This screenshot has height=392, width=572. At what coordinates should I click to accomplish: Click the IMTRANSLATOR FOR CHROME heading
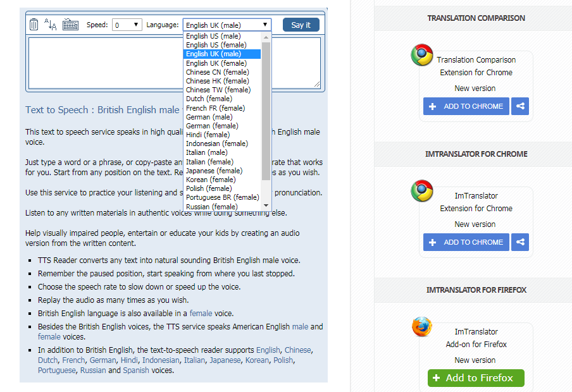(476, 154)
